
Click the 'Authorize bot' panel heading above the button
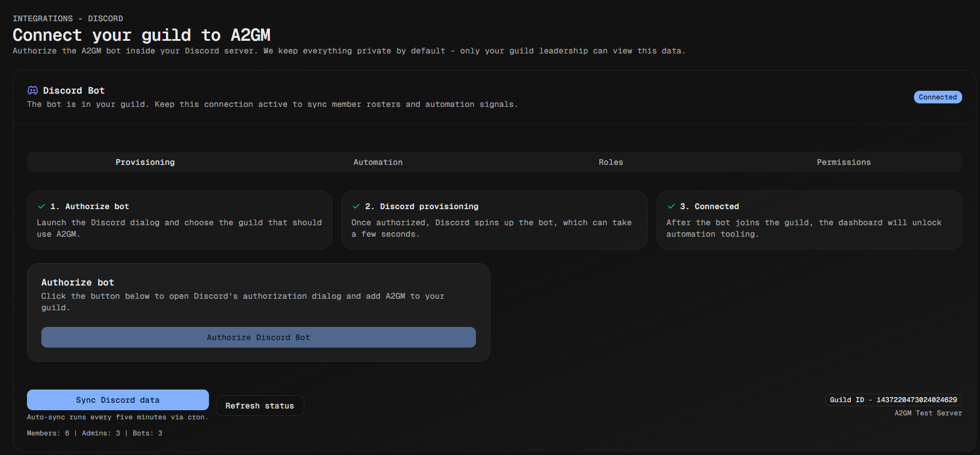click(78, 282)
